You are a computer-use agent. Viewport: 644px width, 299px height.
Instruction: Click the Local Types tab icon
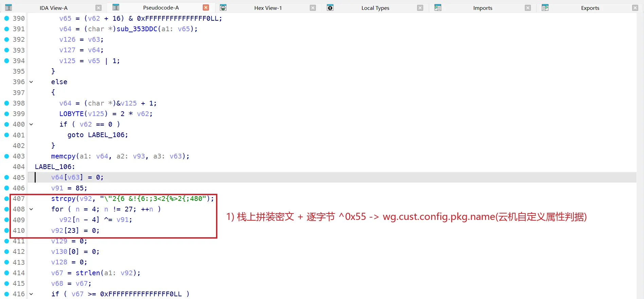(x=330, y=7)
